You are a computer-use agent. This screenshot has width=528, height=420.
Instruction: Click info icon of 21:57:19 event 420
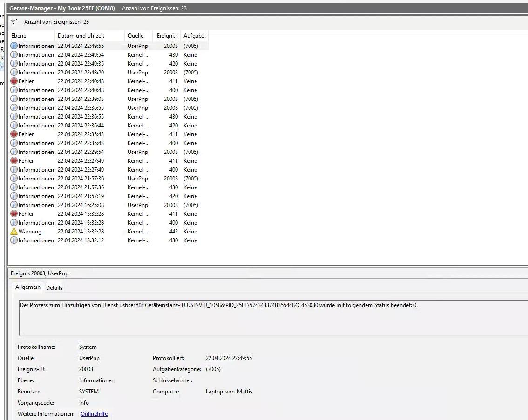[x=14, y=196]
